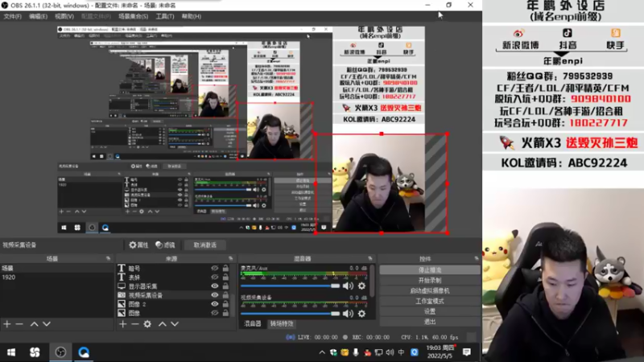This screenshot has height=362, width=644.
Task: Move the selected source down
Action: (x=175, y=324)
